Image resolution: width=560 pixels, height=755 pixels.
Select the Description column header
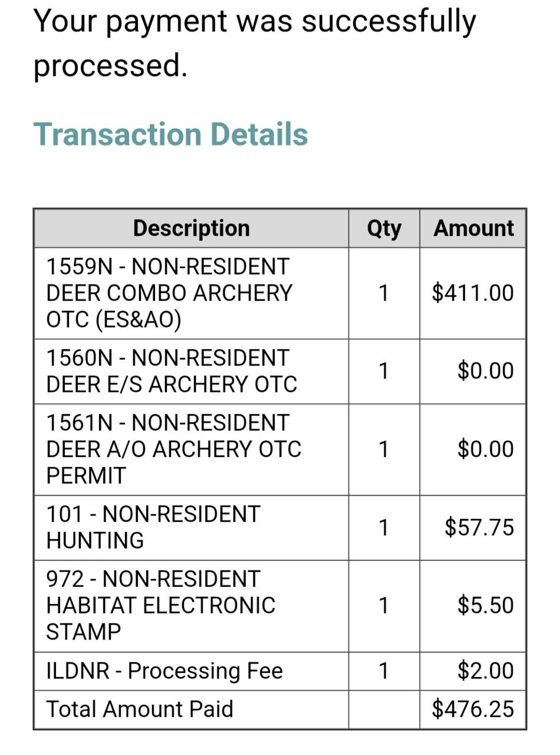[191, 228]
